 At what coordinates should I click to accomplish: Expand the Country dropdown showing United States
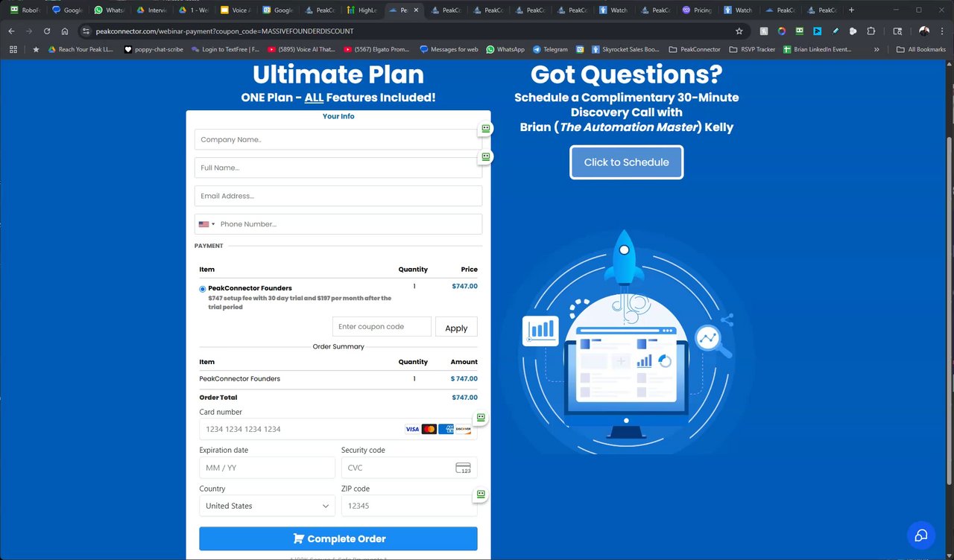267,506
